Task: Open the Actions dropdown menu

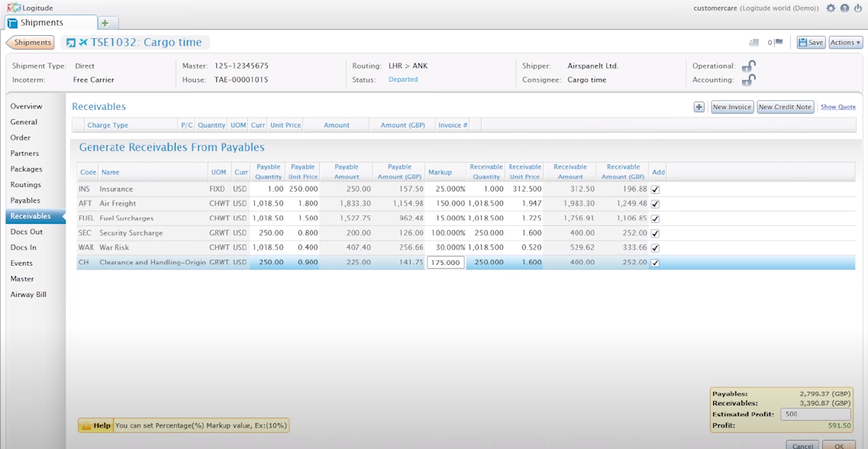Action: 845,43
